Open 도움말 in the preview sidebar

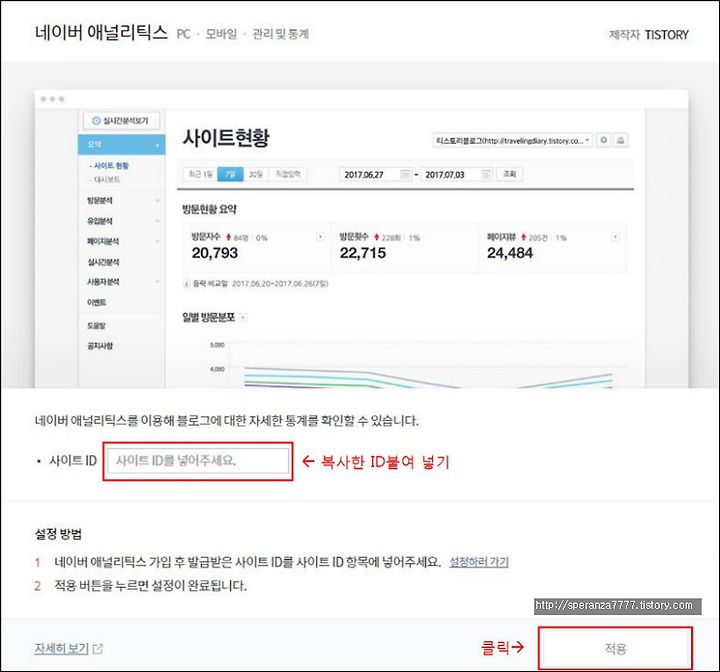[96, 326]
